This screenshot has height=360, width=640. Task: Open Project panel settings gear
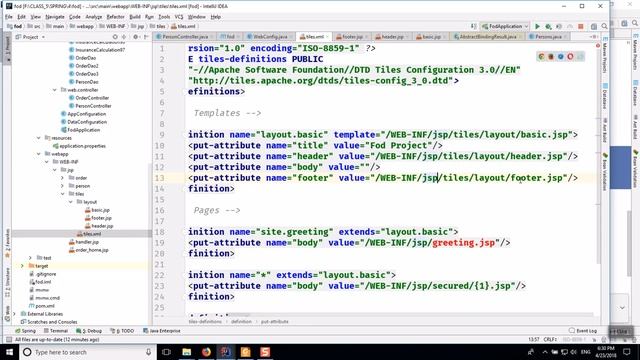pyautogui.click(x=136, y=37)
